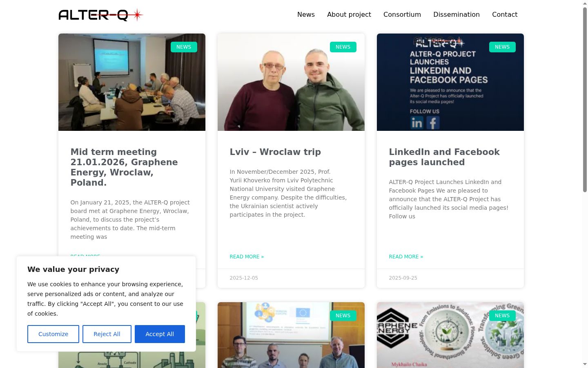Viewport: 588px width, 368px height.
Task: Click the page vertical scrollbar thumb
Action: tap(585, 99)
